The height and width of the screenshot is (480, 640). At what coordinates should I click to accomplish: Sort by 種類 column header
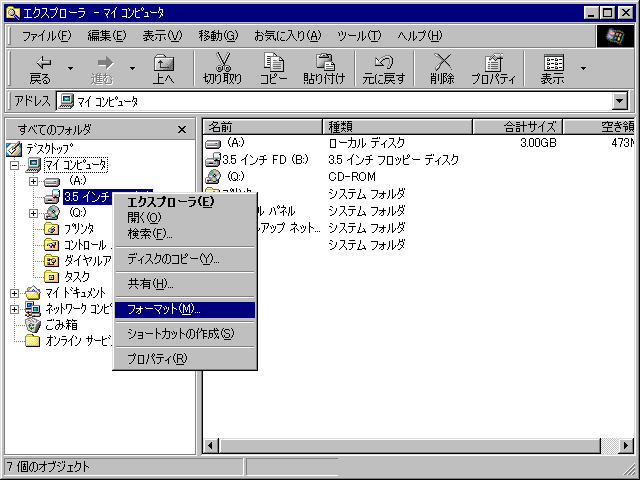click(397, 127)
